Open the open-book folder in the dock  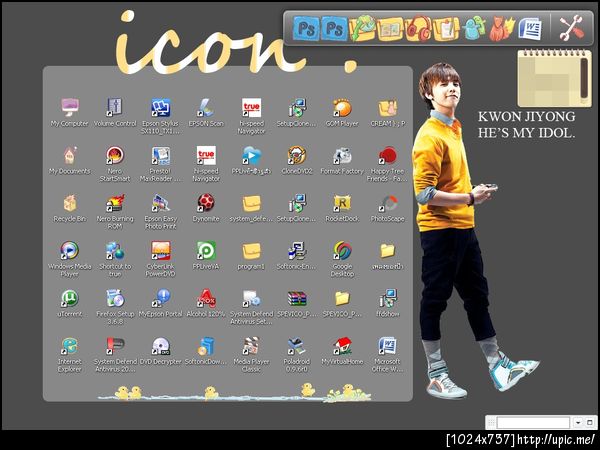pos(390,28)
